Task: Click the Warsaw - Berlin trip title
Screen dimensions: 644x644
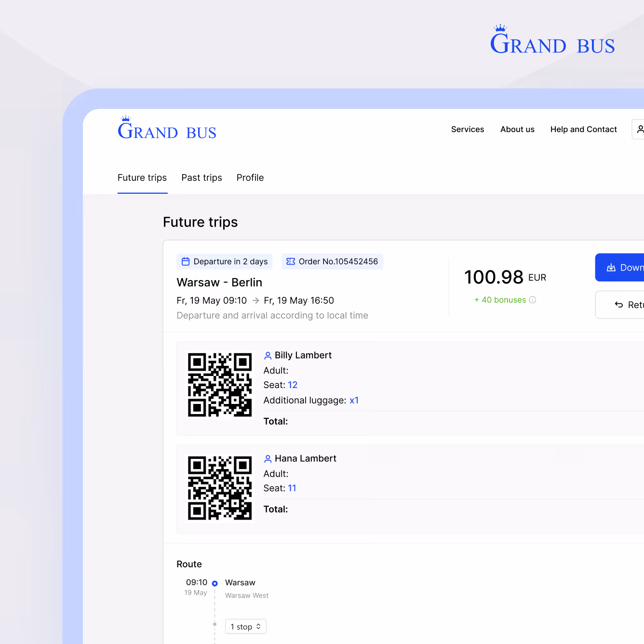Action: [219, 282]
